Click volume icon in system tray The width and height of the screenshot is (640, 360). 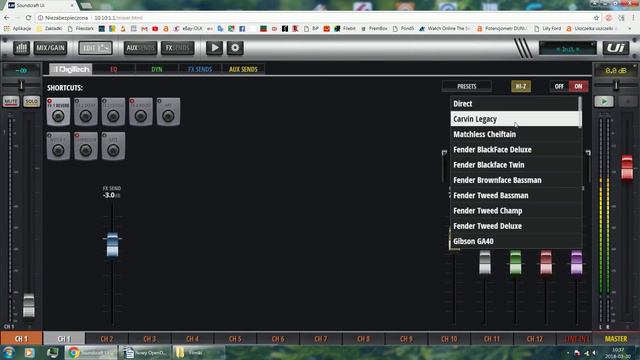[594, 353]
